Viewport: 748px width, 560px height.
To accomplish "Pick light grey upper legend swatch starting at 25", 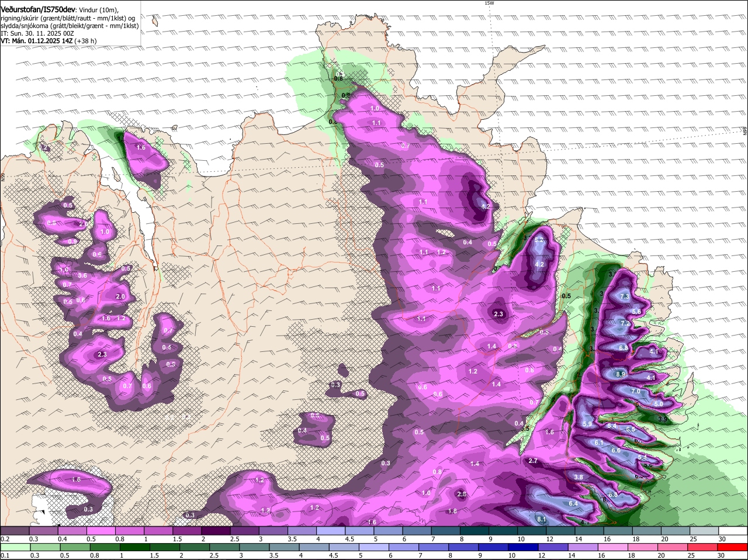I will coord(705,530).
